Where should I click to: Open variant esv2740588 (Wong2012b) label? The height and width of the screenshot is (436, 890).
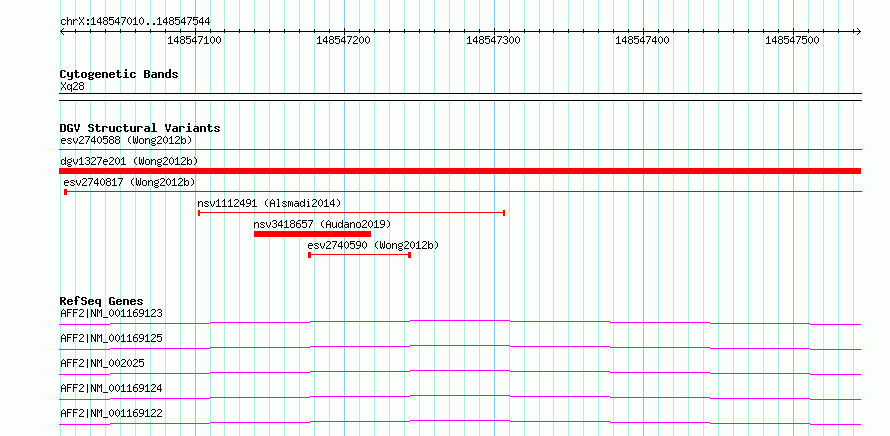pyautogui.click(x=127, y=140)
